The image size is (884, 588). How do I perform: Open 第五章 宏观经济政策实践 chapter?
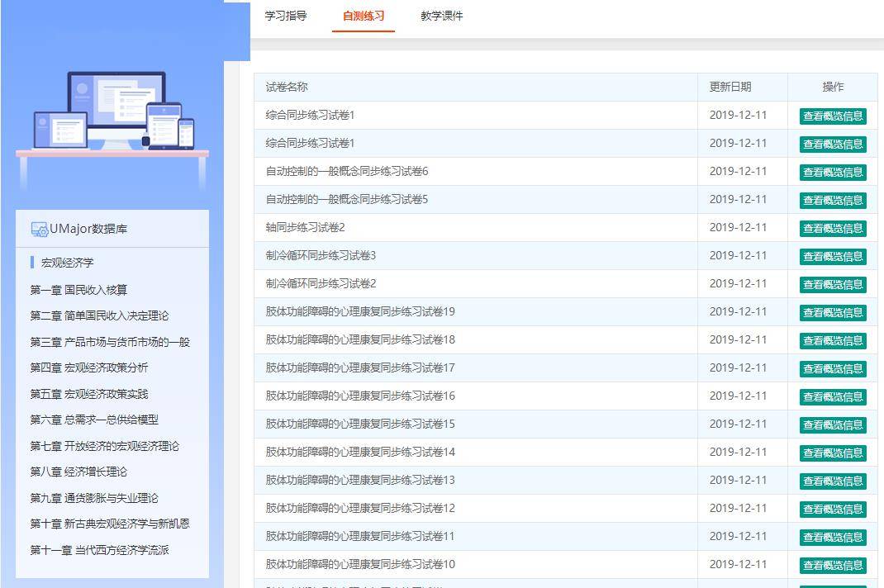click(89, 393)
